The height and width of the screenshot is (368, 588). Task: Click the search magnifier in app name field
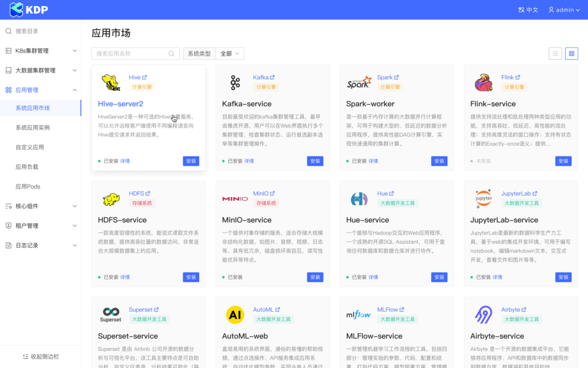[x=171, y=53]
